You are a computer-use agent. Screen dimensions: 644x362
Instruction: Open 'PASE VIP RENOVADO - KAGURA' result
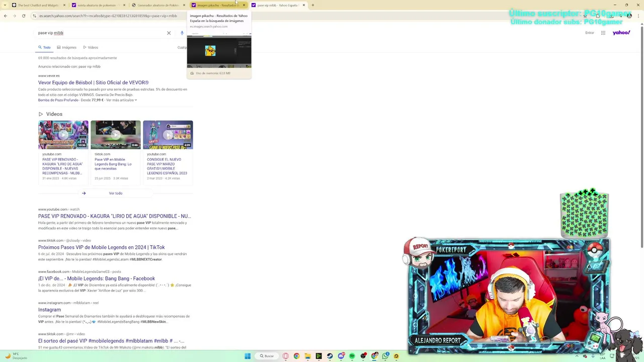point(114,216)
